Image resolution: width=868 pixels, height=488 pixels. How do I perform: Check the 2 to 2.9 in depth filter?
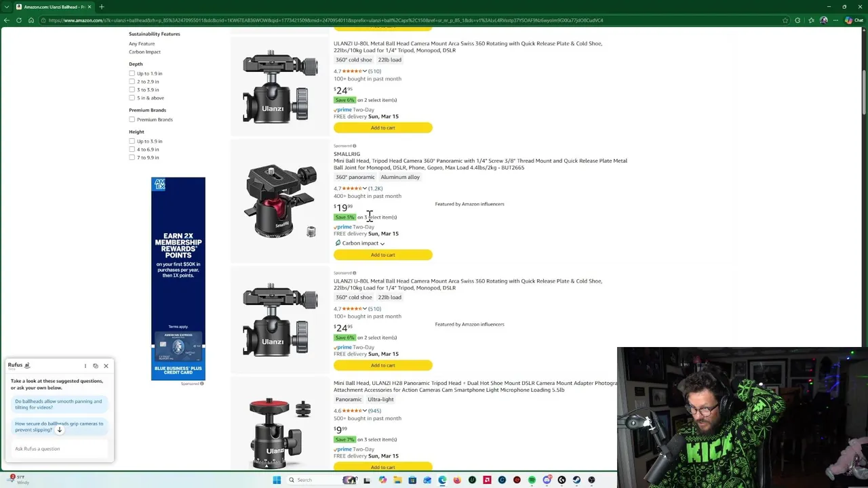132,81
